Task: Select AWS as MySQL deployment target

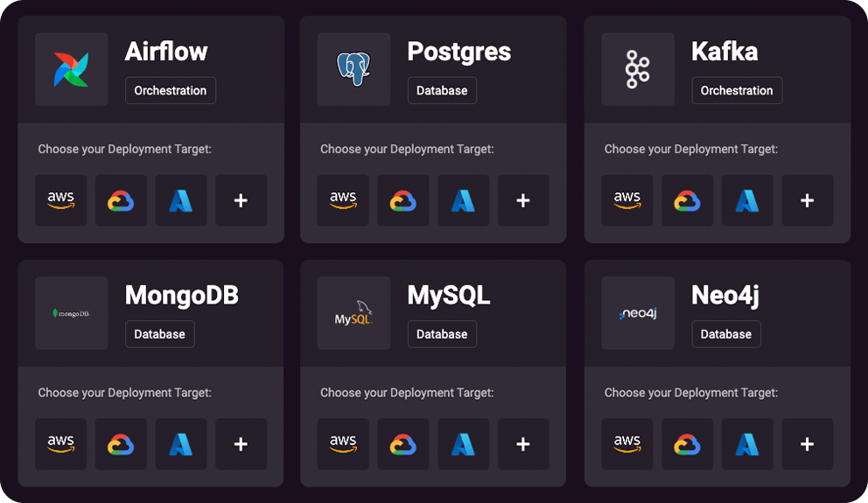Action: click(343, 444)
